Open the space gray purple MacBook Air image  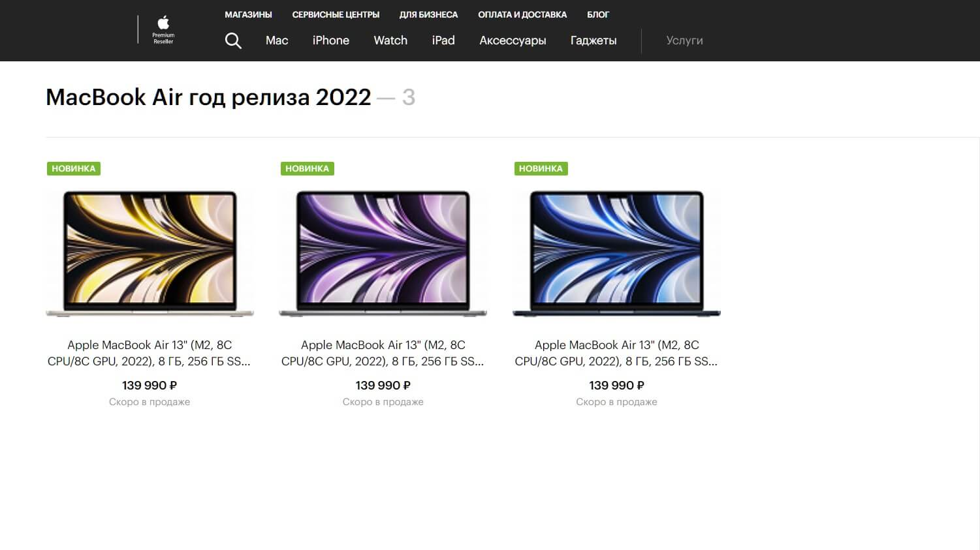[x=383, y=253]
